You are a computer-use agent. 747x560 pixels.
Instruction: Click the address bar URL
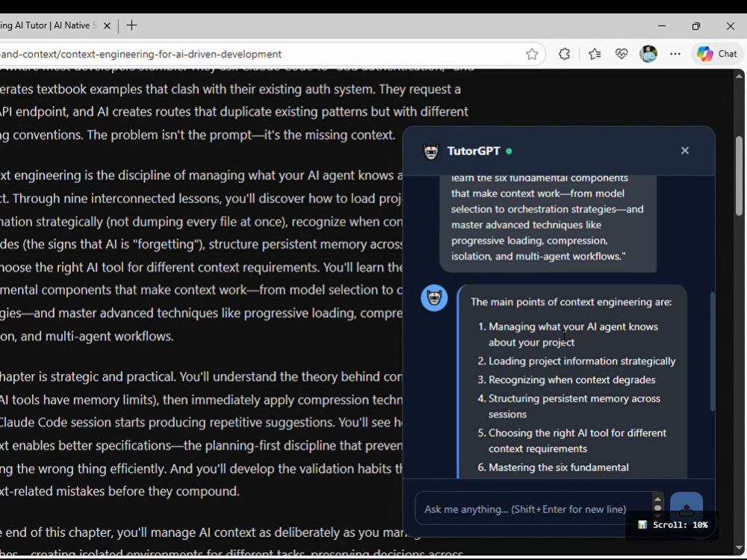click(141, 55)
